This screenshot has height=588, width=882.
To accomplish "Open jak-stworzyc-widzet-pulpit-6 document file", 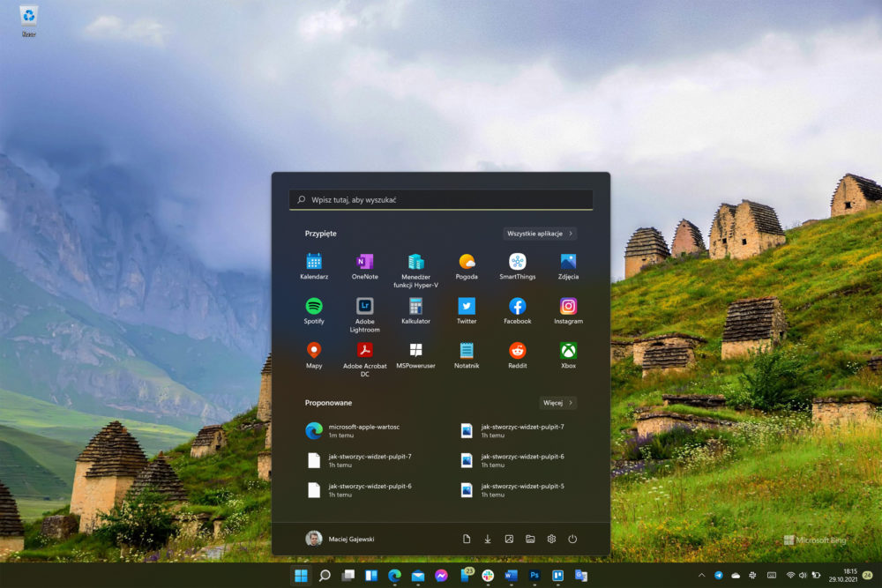I will pyautogui.click(x=364, y=490).
